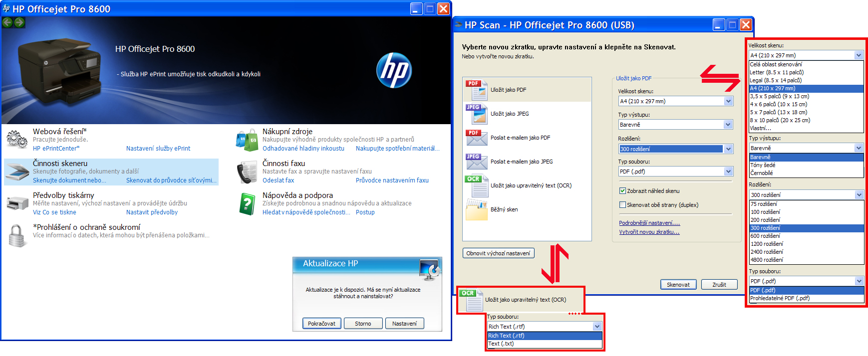Viewport: 868px width, 356px height.
Task: Click the scanner icon for Činnosti skeneru
Action: click(18, 172)
